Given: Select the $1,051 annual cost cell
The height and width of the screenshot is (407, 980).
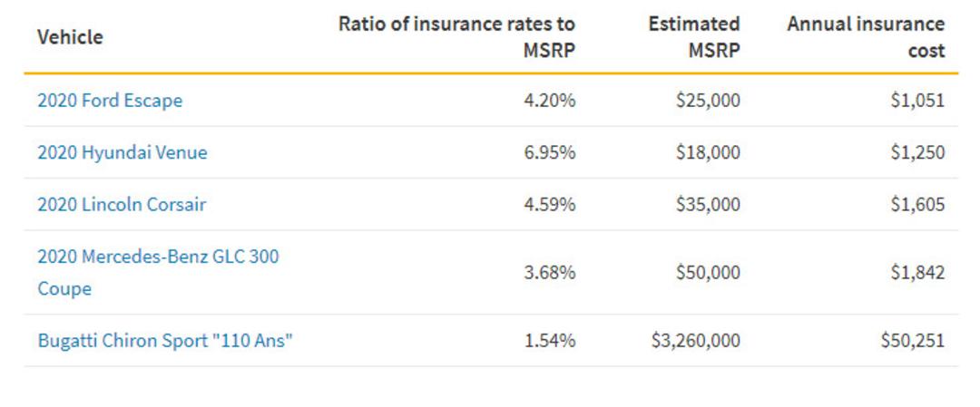Looking at the screenshot, I should click(x=918, y=101).
